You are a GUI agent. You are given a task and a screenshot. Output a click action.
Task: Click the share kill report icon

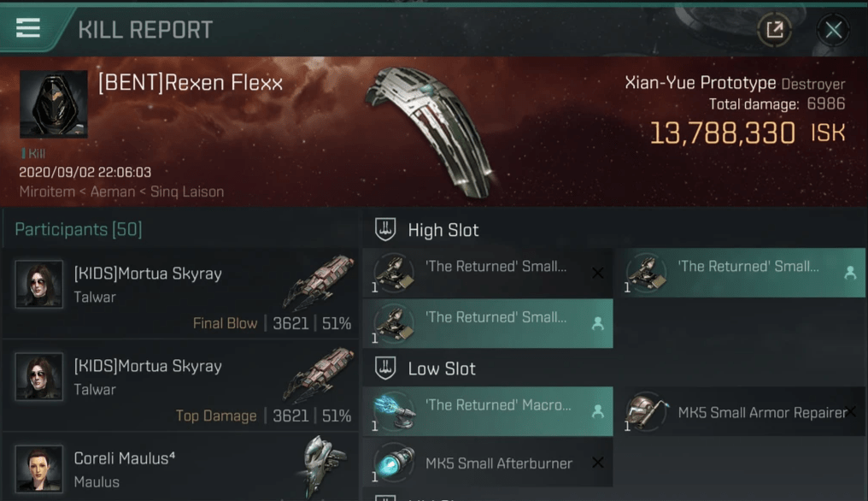(774, 29)
